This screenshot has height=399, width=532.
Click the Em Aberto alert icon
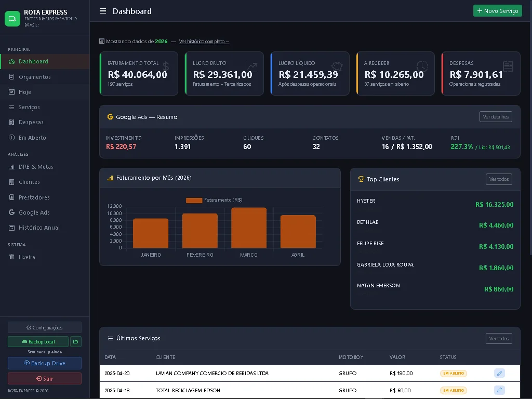pos(11,138)
